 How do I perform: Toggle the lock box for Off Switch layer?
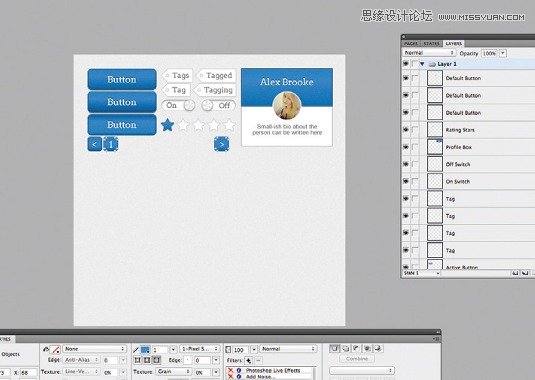[x=415, y=164]
